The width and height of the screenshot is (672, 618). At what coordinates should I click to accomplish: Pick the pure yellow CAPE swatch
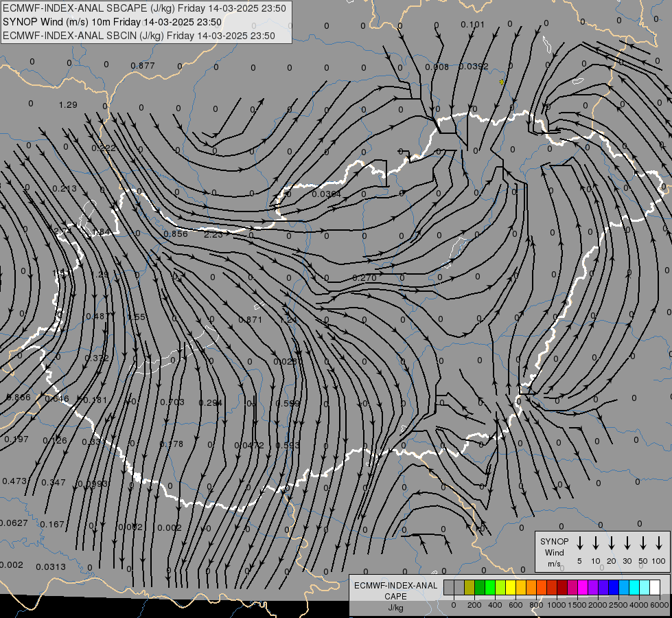(511, 587)
